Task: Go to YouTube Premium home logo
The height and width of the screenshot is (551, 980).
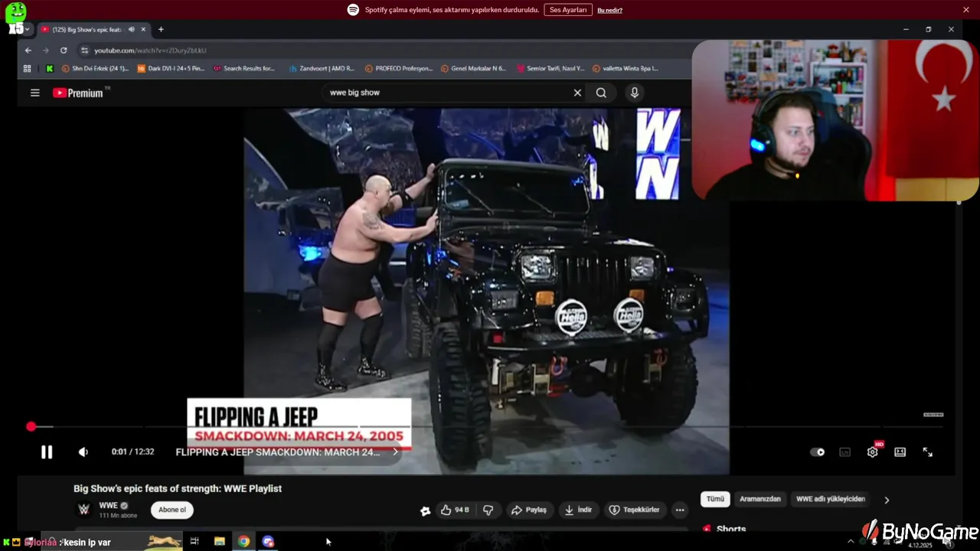Action: [78, 93]
